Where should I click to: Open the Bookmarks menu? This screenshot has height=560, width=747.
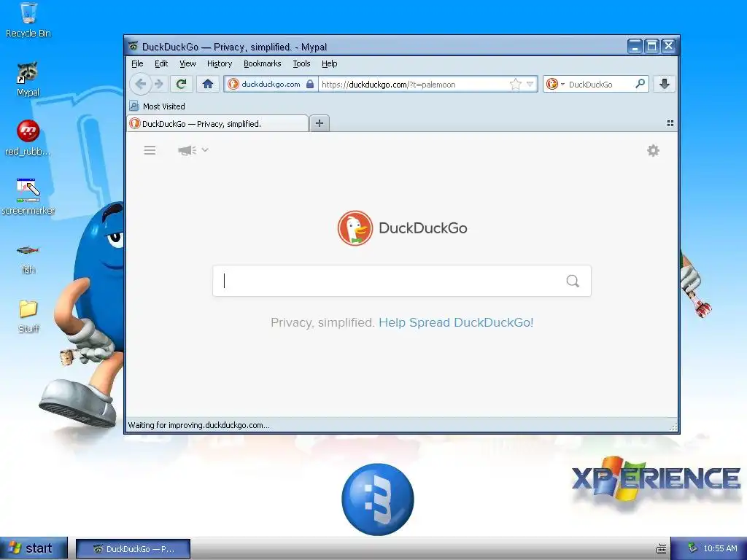(x=262, y=63)
